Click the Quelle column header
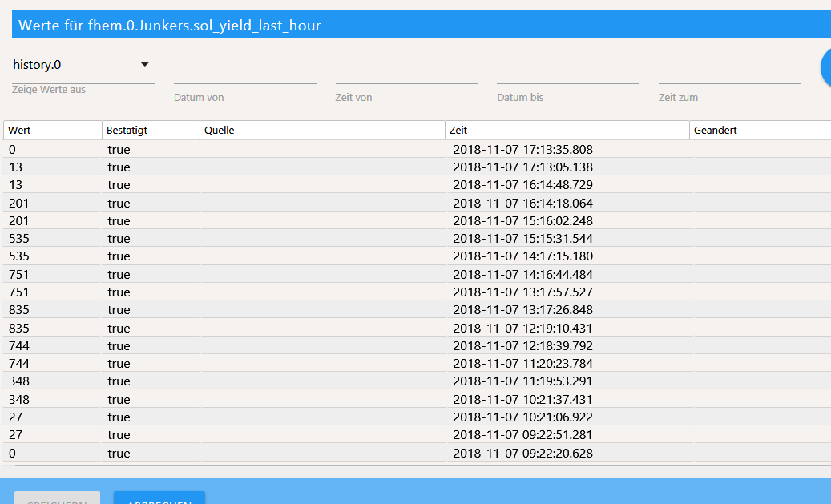This screenshot has width=831, height=504. 322,131
